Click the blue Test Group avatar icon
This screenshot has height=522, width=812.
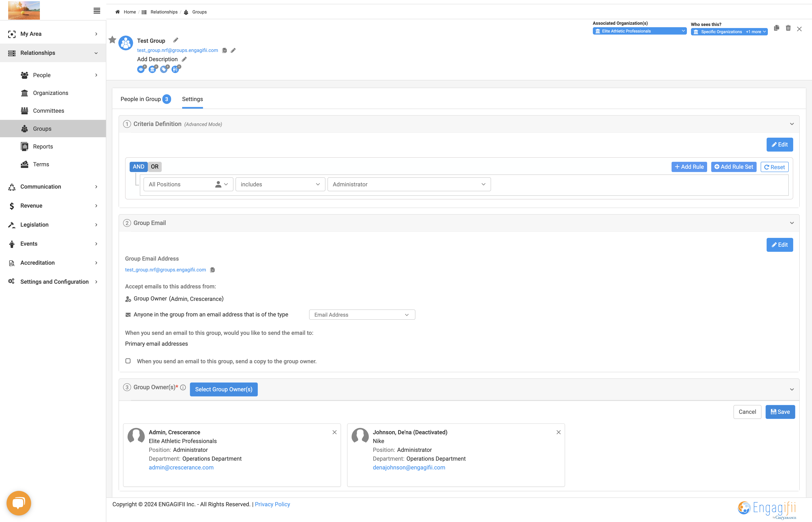click(126, 43)
